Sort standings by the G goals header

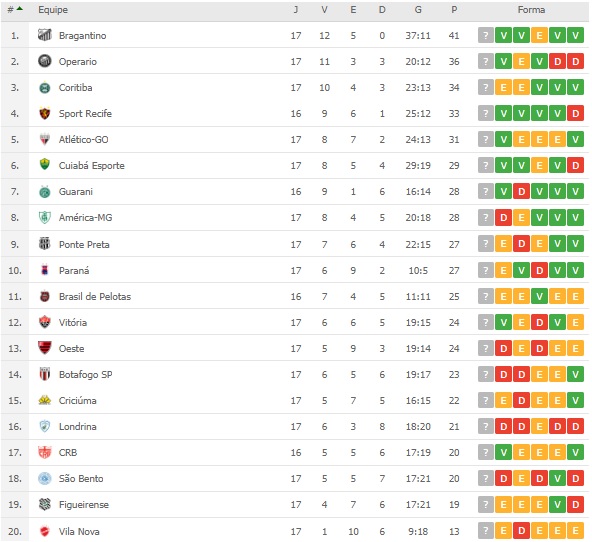point(418,10)
